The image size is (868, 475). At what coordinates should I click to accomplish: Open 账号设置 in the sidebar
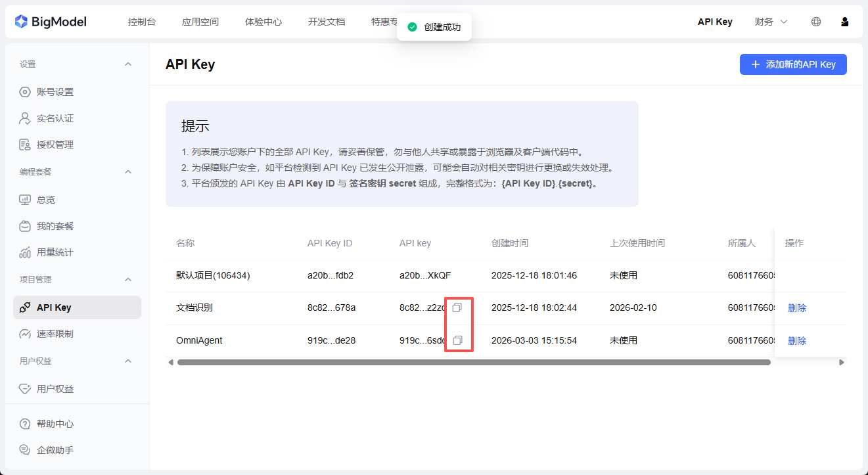(55, 92)
